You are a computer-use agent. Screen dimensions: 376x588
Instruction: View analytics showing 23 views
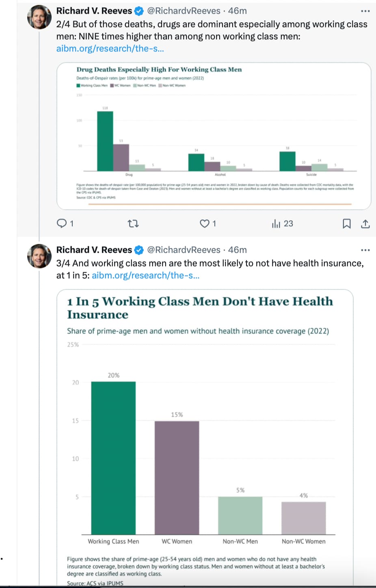click(282, 223)
